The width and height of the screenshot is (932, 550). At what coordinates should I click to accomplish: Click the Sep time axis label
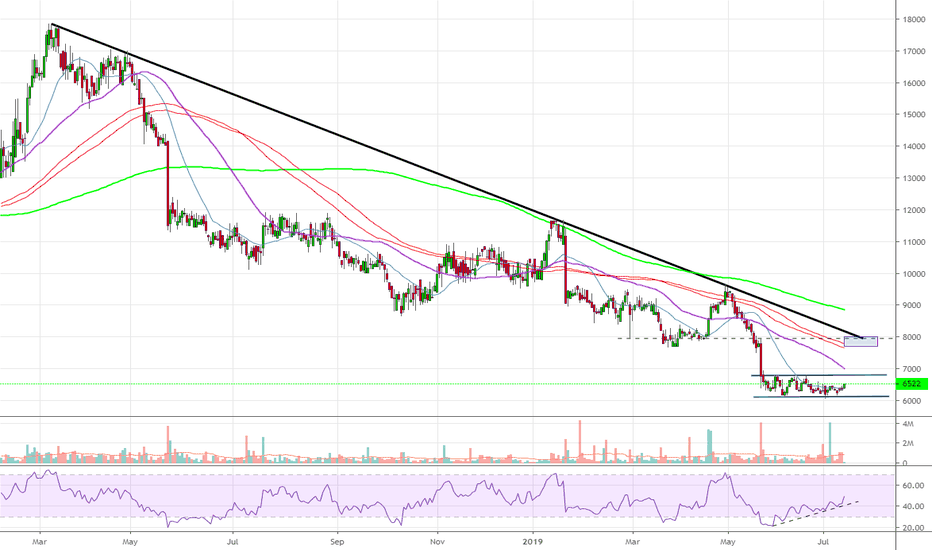(337, 542)
